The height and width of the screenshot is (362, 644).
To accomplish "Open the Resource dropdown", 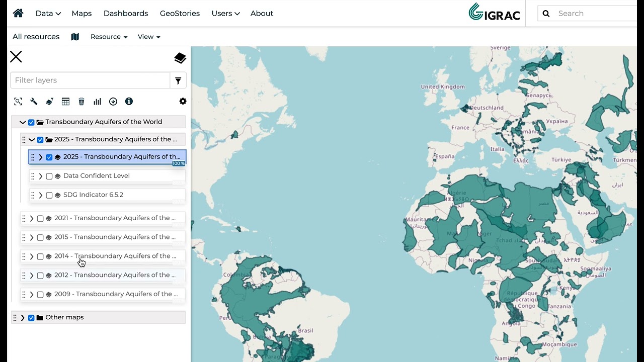I will click(x=109, y=37).
